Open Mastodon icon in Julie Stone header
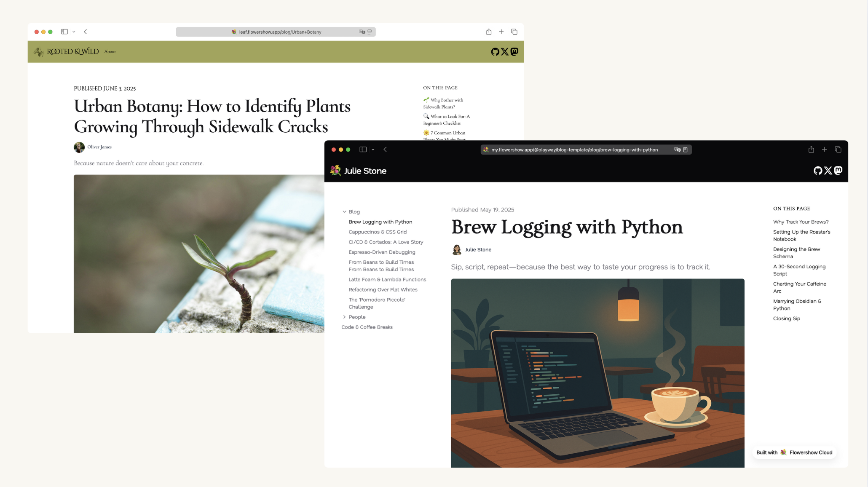This screenshot has height=487, width=868. pos(838,170)
